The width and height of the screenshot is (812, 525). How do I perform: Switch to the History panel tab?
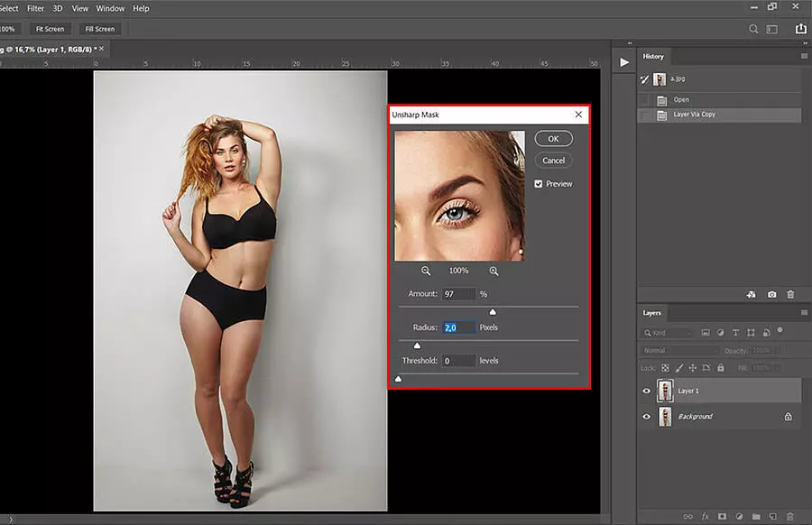coord(653,56)
